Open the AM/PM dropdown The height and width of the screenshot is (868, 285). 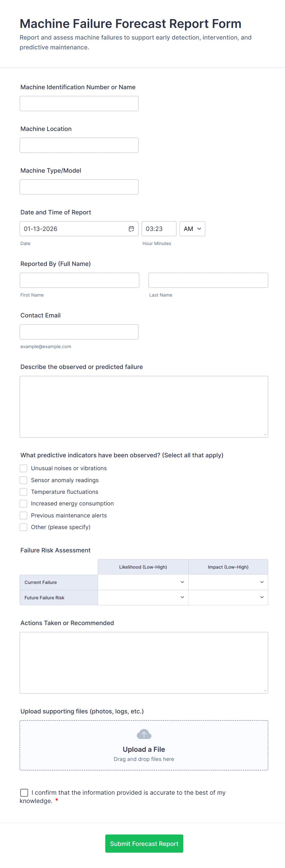tap(192, 229)
